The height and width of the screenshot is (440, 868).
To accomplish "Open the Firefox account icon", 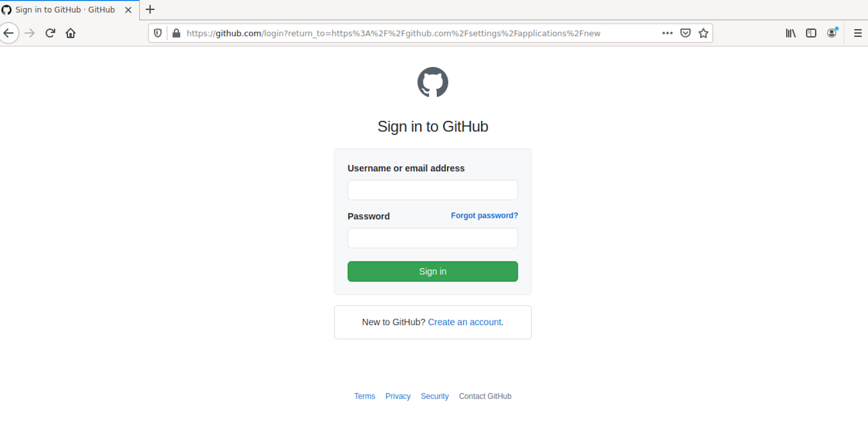I will click(832, 33).
